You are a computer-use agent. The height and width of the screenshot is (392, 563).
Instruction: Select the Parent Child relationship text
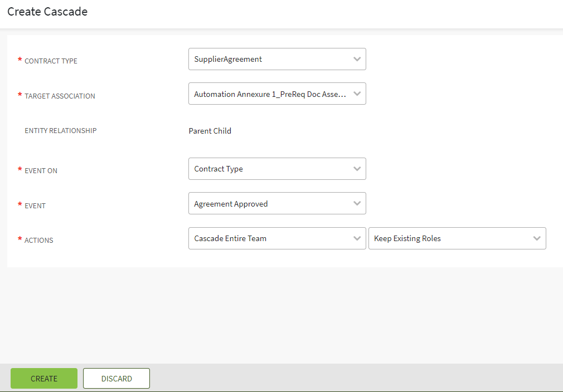click(210, 131)
